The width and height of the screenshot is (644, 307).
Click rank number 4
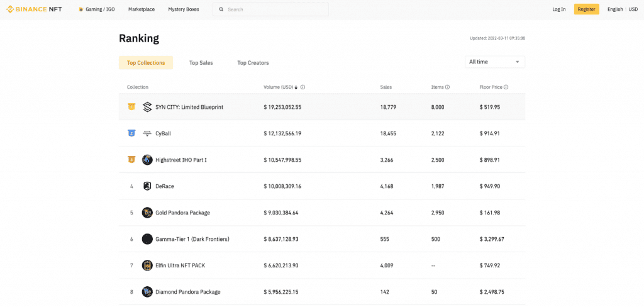click(x=131, y=186)
